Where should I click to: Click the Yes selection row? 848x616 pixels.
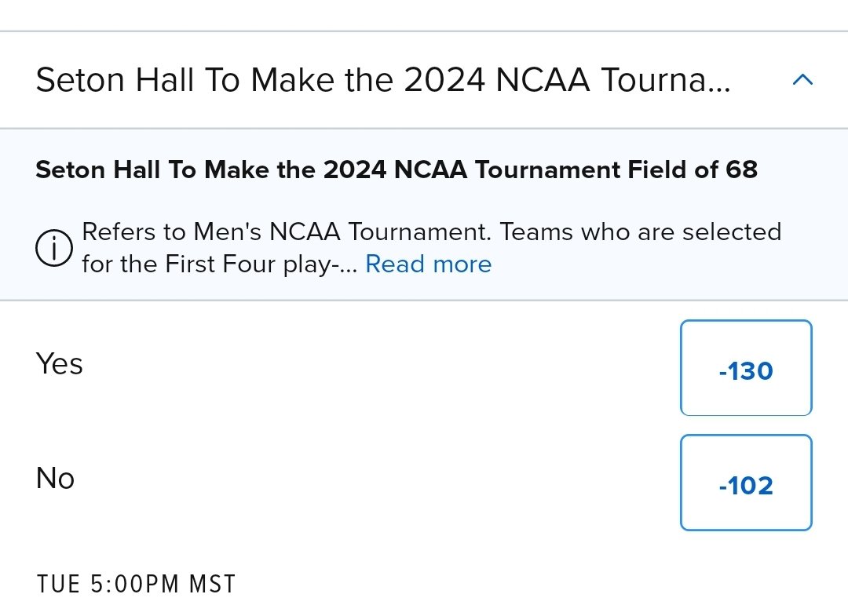(x=353, y=366)
